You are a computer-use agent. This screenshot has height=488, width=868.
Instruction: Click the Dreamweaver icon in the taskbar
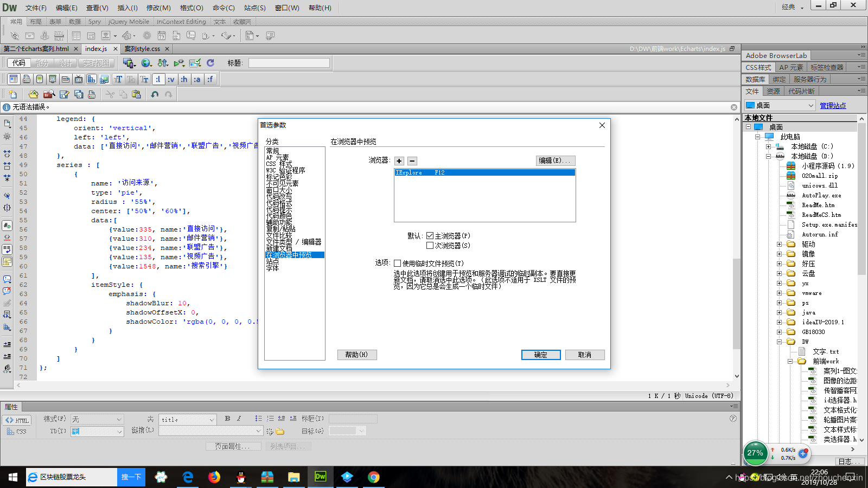coord(321,477)
